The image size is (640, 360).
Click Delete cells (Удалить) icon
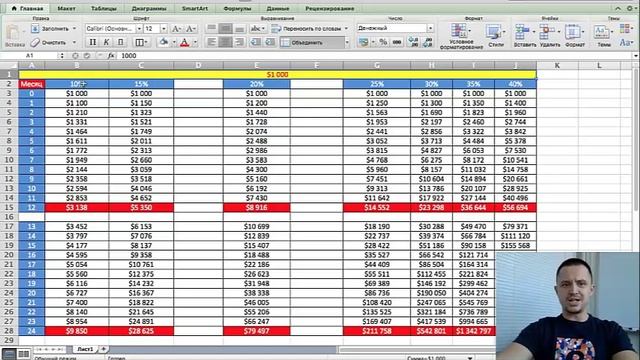(x=547, y=32)
